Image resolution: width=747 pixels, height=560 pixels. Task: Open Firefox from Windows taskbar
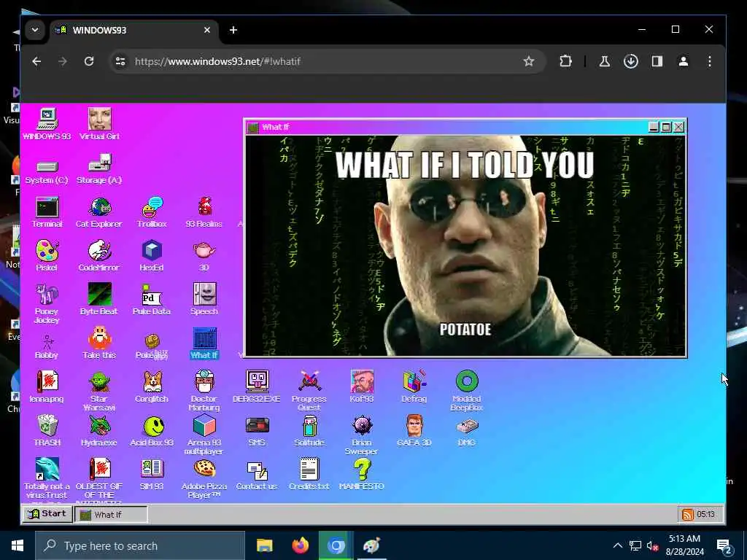[x=300, y=545]
